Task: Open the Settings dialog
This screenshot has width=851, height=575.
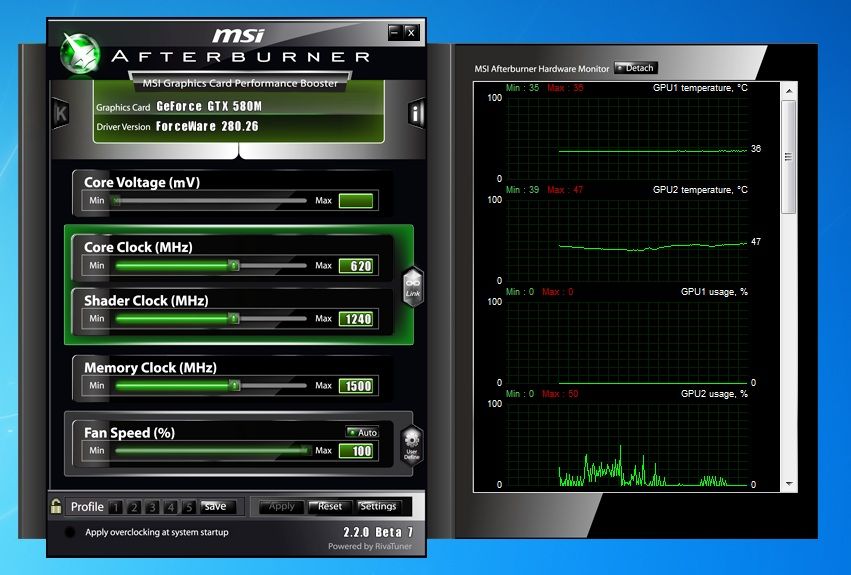Action: point(378,506)
